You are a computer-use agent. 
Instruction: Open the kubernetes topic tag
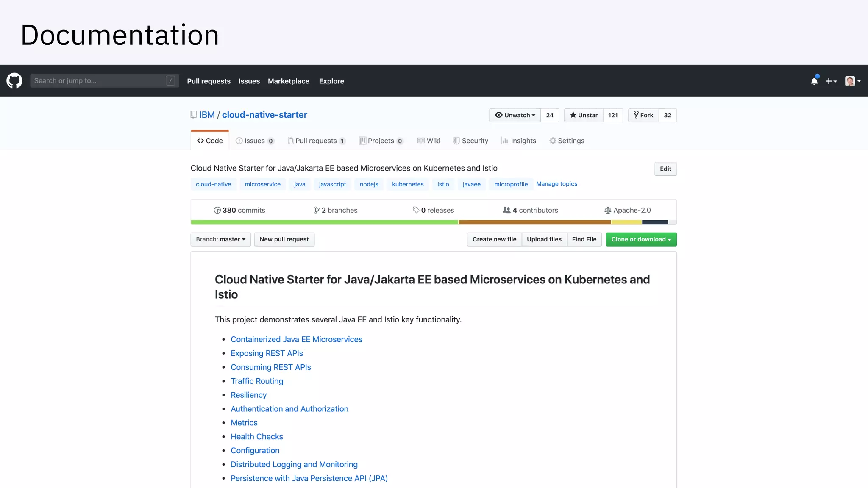point(408,184)
